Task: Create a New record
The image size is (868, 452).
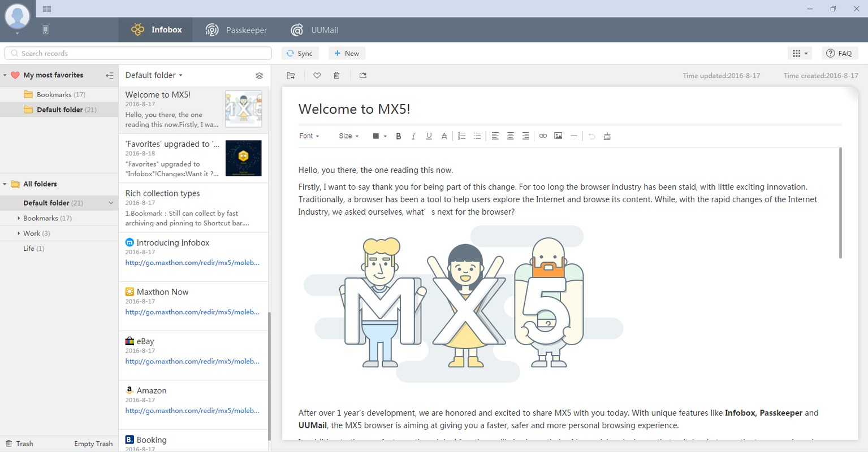Action: [x=347, y=53]
